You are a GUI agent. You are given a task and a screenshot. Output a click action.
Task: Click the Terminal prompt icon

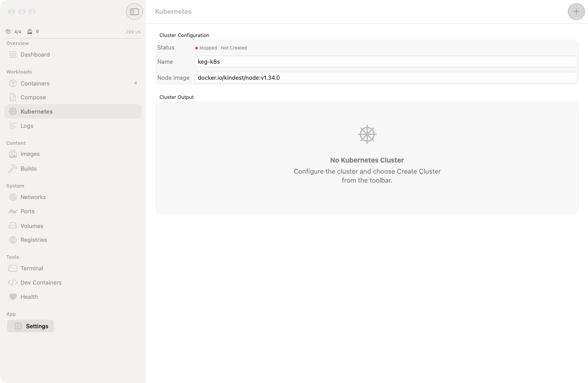[x=13, y=268]
